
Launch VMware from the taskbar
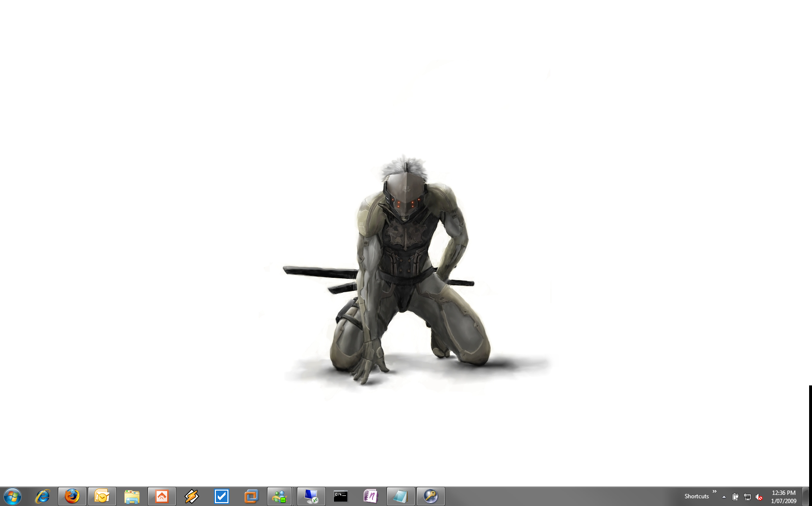252,496
